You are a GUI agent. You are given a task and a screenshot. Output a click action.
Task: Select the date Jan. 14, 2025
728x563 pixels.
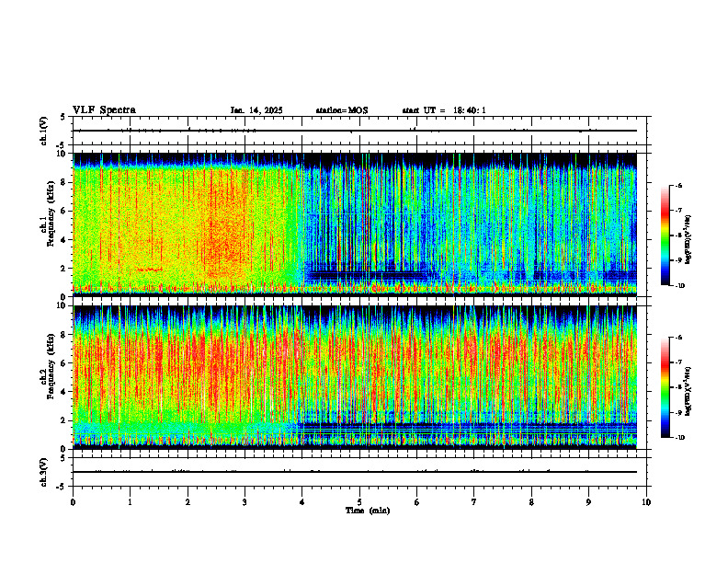point(256,110)
